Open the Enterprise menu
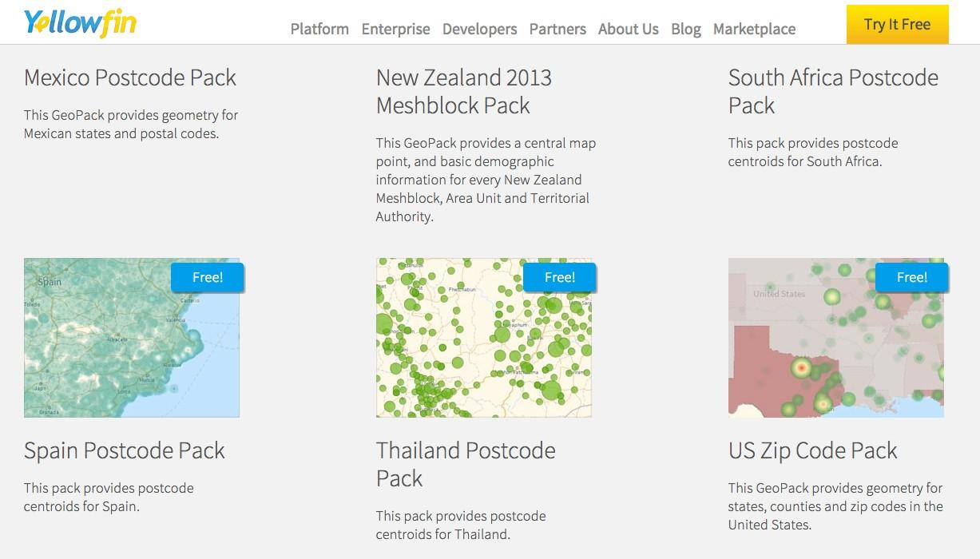Viewport: 980px width, 559px height. click(x=395, y=29)
